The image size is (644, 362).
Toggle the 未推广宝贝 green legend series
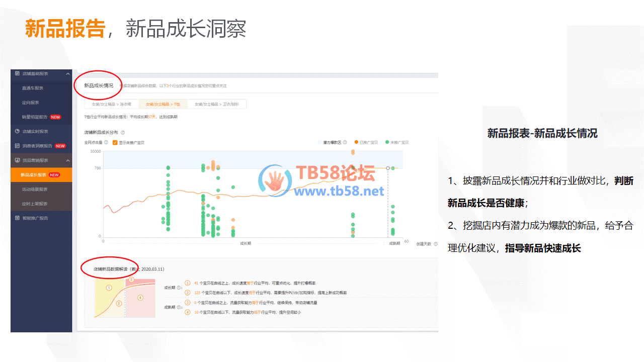(397, 142)
